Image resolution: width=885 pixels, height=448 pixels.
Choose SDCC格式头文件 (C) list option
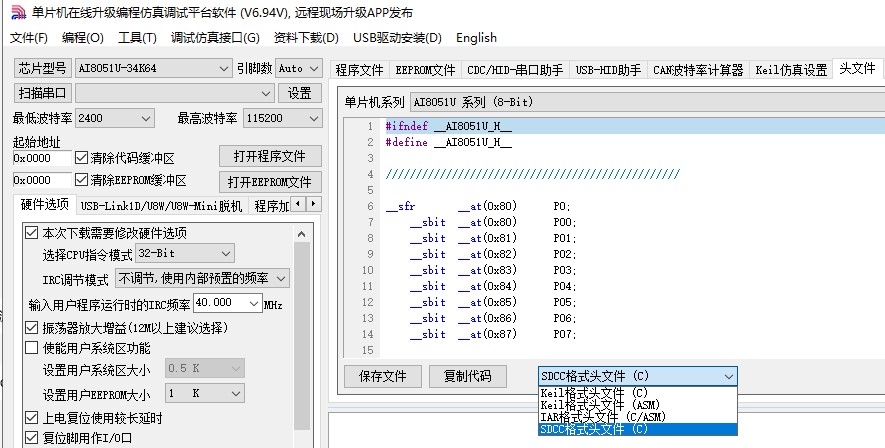point(638,429)
